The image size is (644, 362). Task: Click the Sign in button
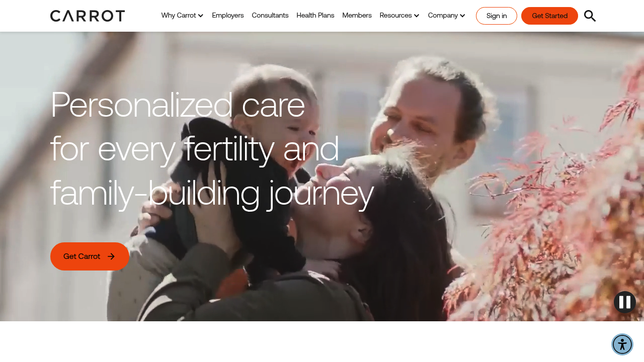pyautogui.click(x=497, y=16)
